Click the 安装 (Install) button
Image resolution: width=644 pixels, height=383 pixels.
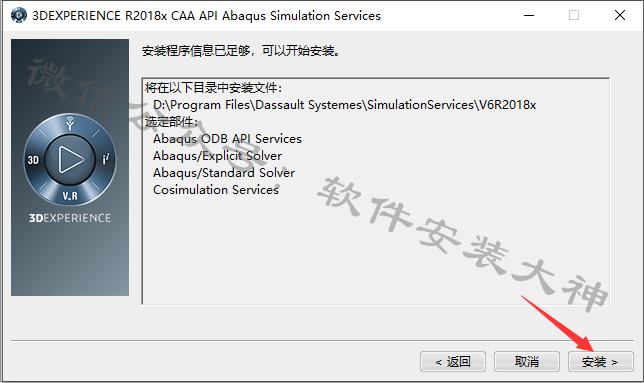pos(600,362)
